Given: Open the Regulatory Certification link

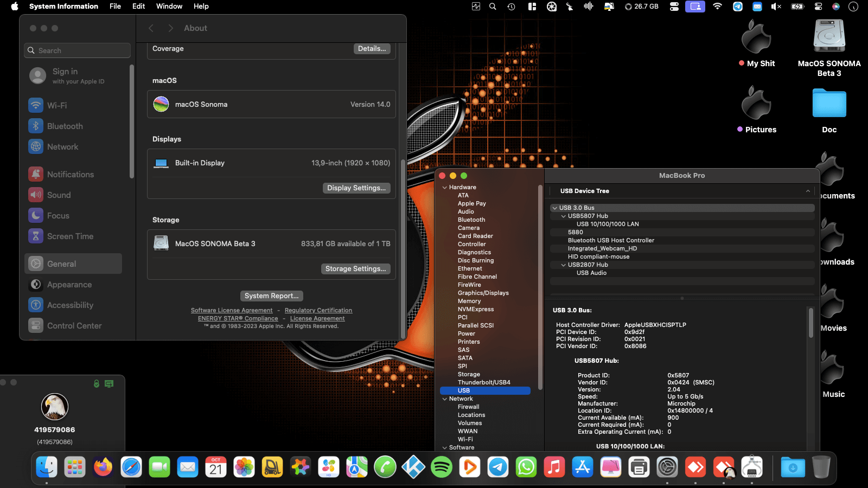Looking at the screenshot, I should 318,311.
